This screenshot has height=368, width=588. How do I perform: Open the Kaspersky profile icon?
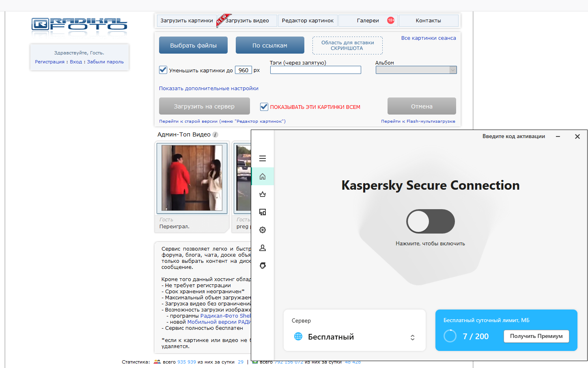coord(263,248)
